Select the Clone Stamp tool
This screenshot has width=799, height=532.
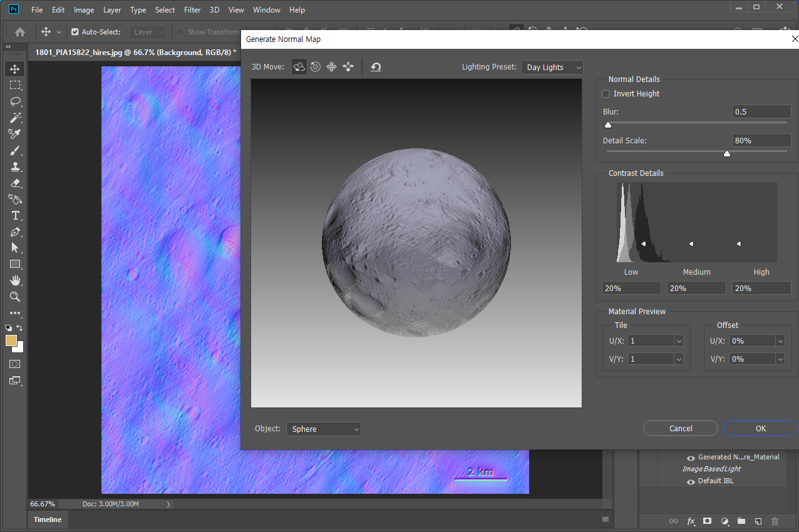pyautogui.click(x=15, y=166)
